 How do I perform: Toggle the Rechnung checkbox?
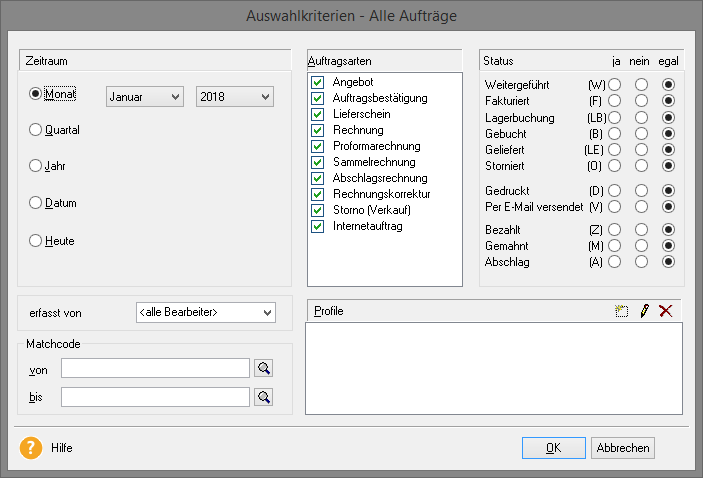point(317,130)
